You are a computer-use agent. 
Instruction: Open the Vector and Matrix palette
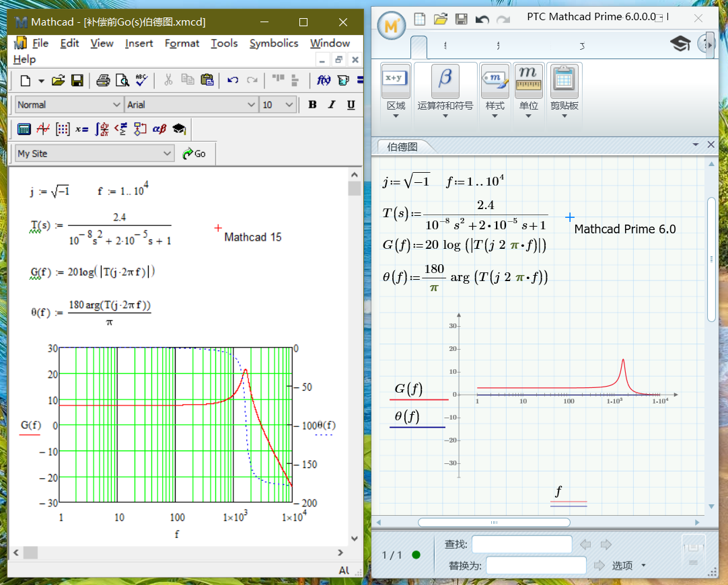coord(62,129)
